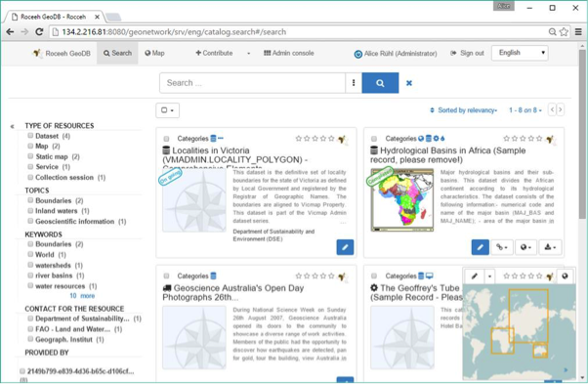Show 10 more keywords
Image resolution: width=588 pixels, height=384 pixels.
(82, 296)
